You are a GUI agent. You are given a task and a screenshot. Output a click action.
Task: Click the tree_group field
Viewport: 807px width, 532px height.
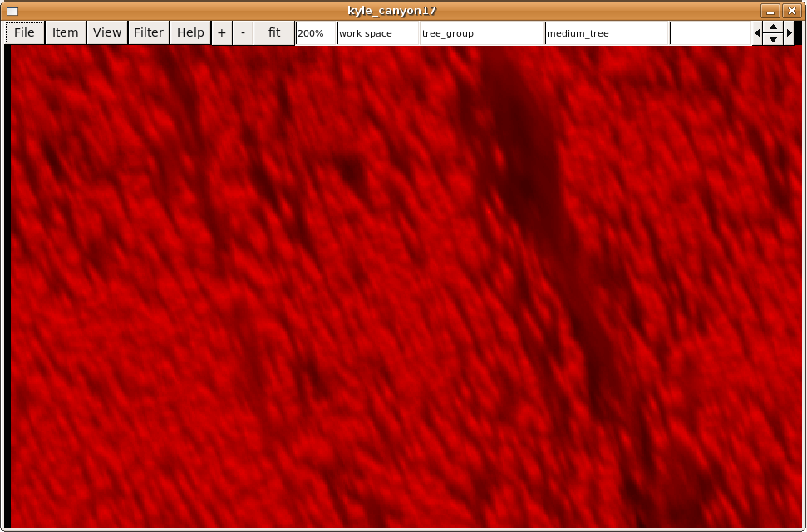click(482, 33)
